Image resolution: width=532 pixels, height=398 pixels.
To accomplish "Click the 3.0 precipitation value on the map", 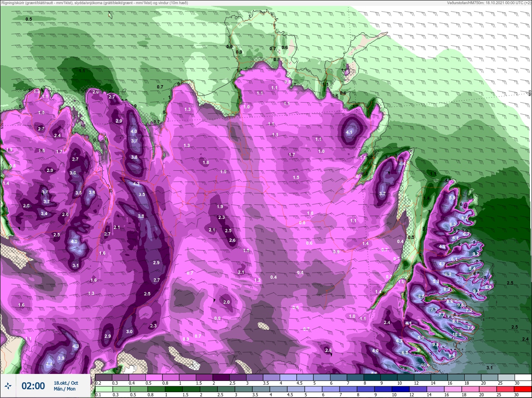I will 129,332.
